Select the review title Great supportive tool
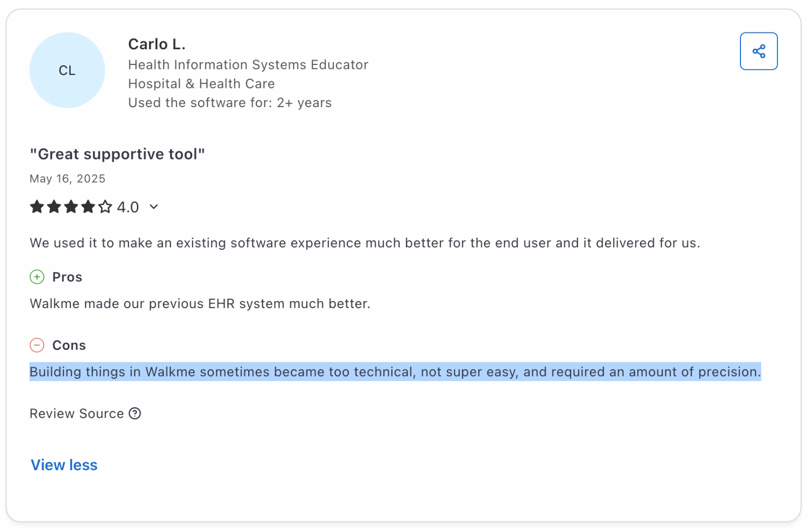812x528 pixels. (118, 154)
